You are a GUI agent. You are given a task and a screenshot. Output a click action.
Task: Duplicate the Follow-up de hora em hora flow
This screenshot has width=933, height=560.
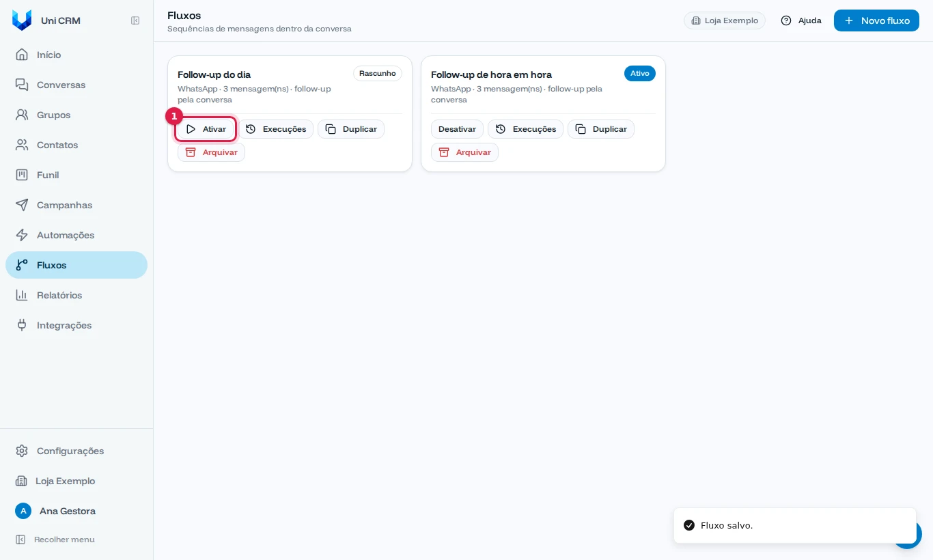(601, 129)
